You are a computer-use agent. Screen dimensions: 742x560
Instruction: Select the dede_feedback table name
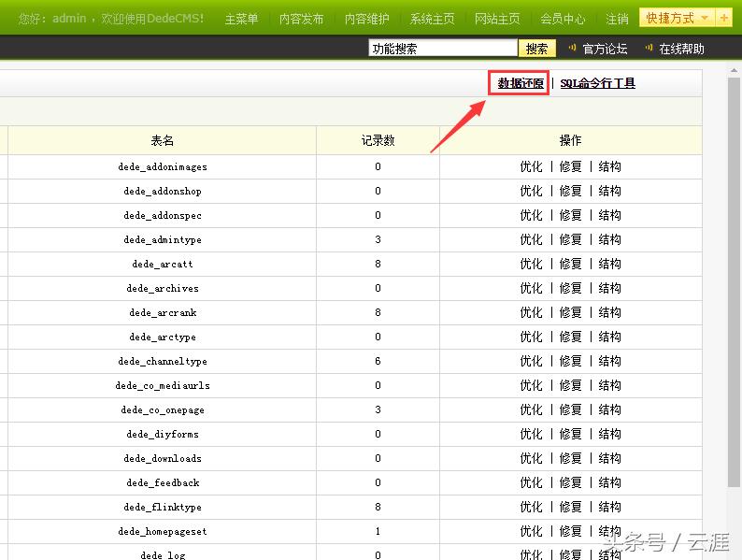(x=163, y=482)
